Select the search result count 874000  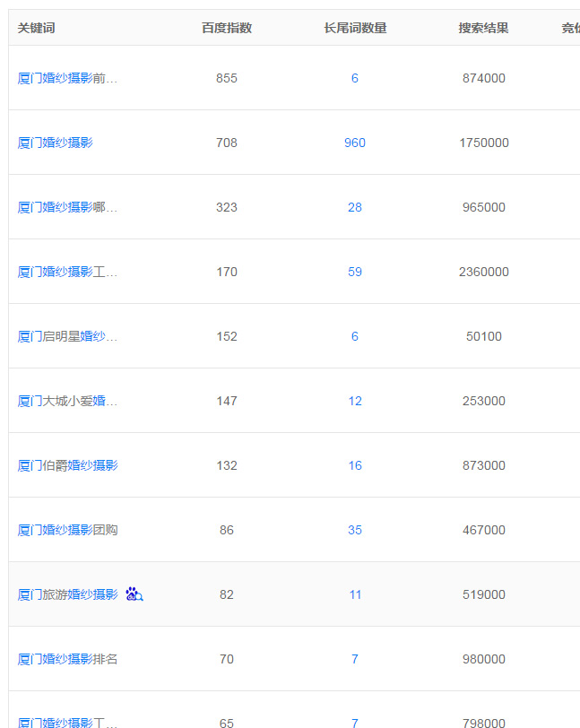(484, 78)
